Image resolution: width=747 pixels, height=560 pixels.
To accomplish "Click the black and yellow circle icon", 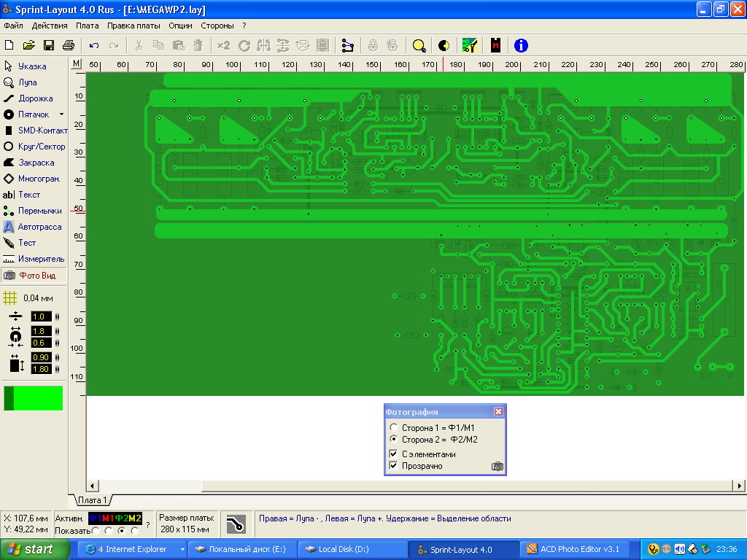I will pos(444,46).
